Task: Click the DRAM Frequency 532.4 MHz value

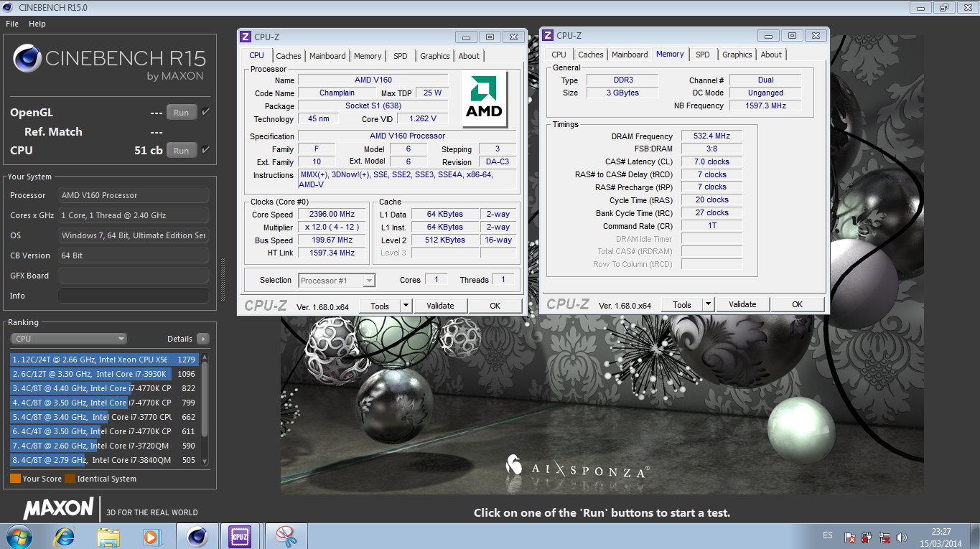Action: 711,136
